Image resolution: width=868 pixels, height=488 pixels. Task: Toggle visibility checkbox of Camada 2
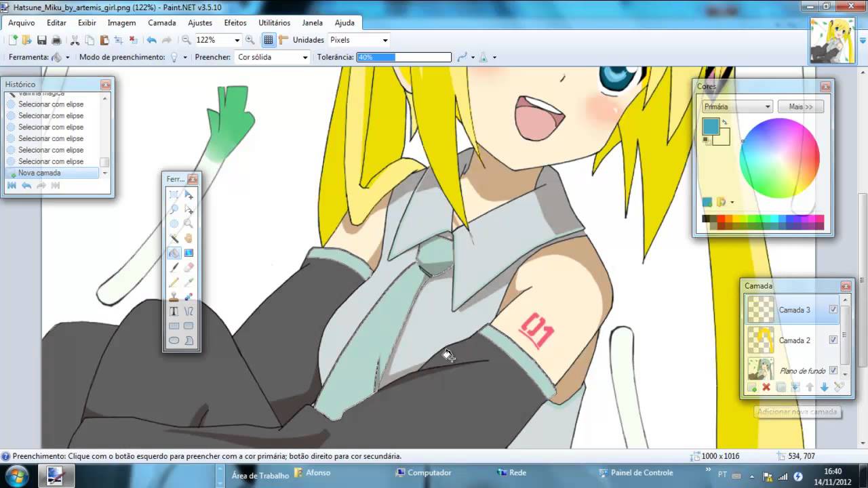(833, 340)
